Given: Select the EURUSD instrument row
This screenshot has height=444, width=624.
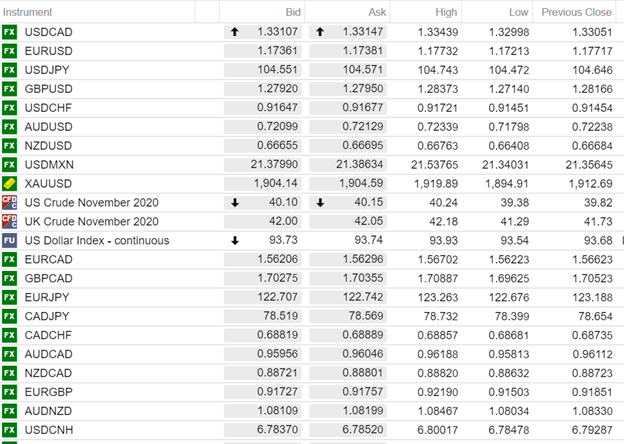Looking at the screenshot, I should (x=48, y=51).
